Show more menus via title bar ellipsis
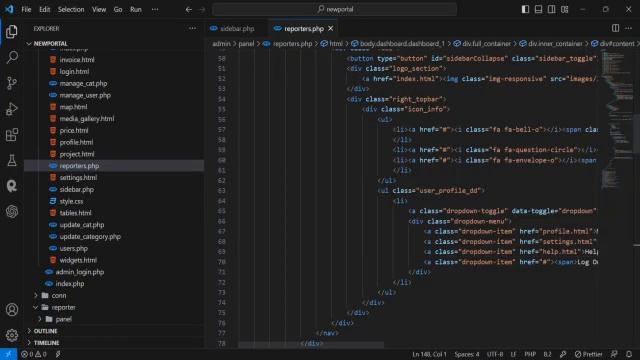Image resolution: width=640 pixels, height=360 pixels. (155, 9)
